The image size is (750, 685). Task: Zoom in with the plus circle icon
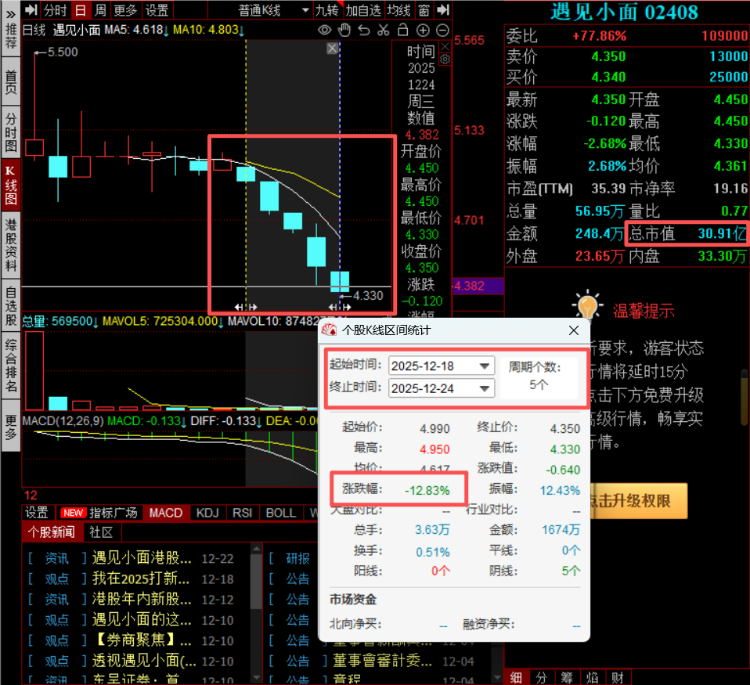424,30
